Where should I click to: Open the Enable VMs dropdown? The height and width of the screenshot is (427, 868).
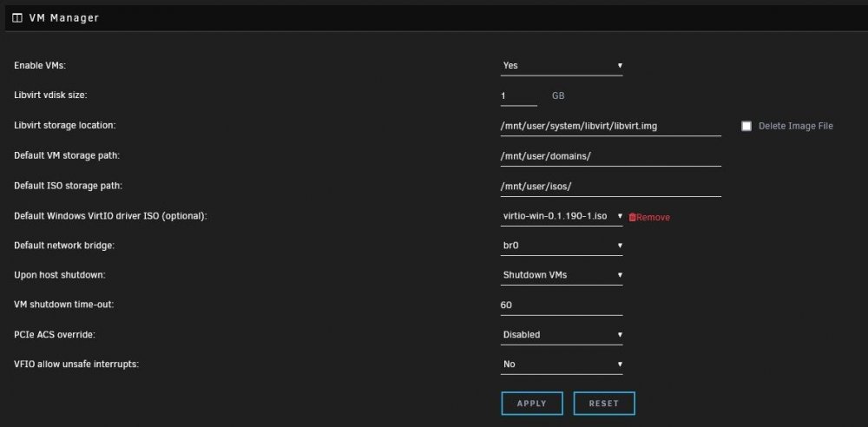tap(562, 66)
